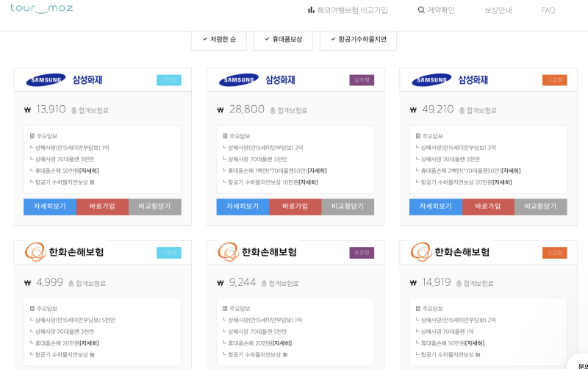Screen dimensions: 588x369
Task: Click 주요담보 table icon on Hanwha 9,244 card
Action: click(225, 308)
